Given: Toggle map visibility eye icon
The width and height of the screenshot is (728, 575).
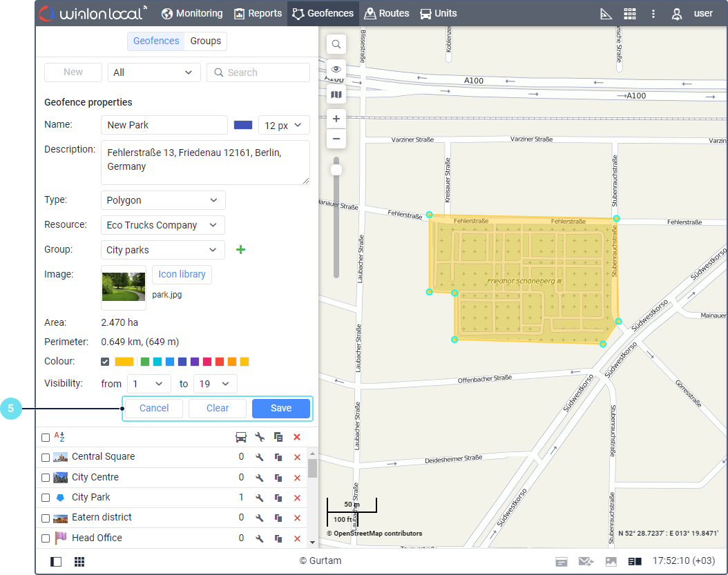Looking at the screenshot, I should [x=336, y=69].
